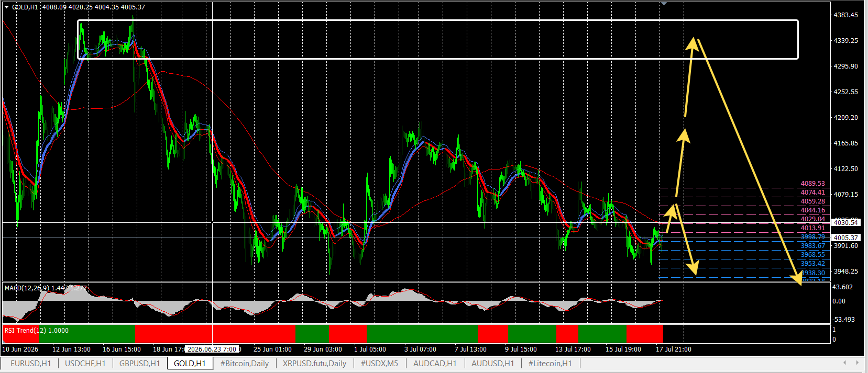The width and height of the screenshot is (868, 373).
Task: Click the 4074.41 pink level label
Action: (x=812, y=193)
